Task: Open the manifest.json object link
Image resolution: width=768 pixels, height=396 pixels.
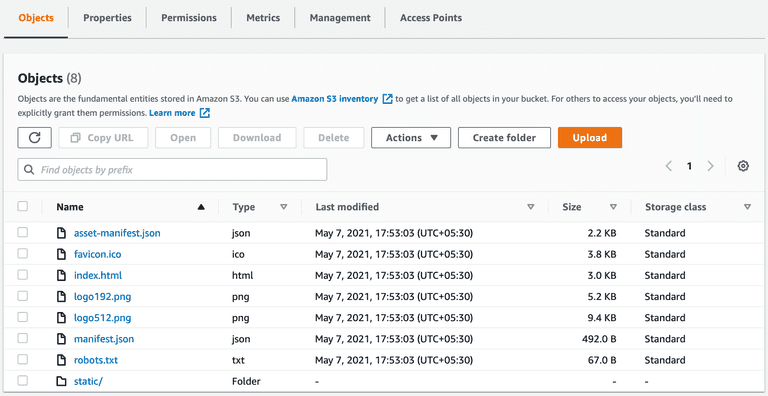Action: [104, 339]
